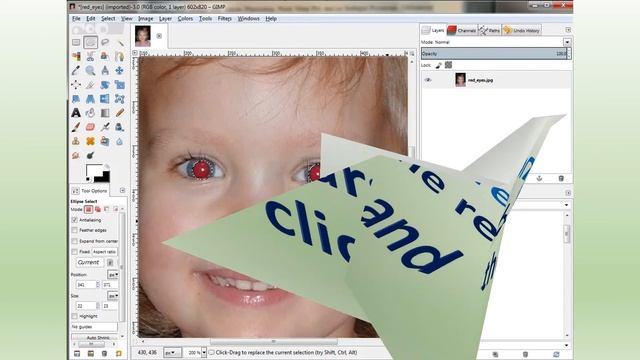The width and height of the screenshot is (640, 360).
Task: Open the Position unit px dropdown
Action: click(x=113, y=275)
